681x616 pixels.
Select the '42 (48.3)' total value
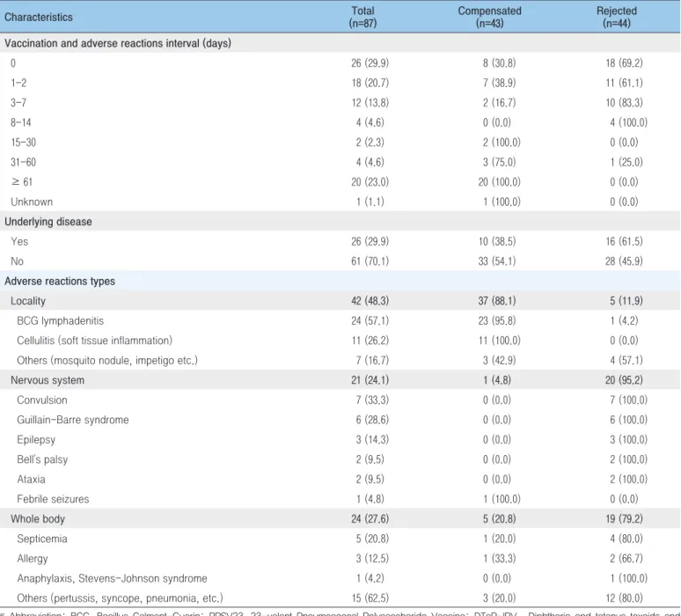coord(370,301)
